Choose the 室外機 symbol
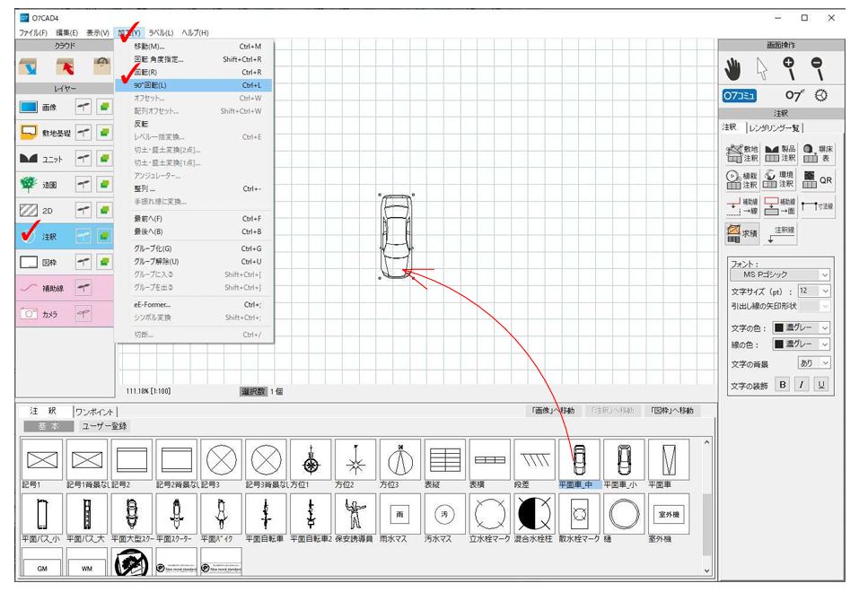Viewport: 868px width, 592px height. (x=669, y=514)
